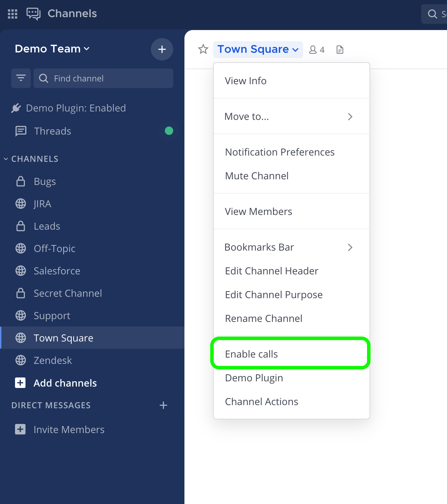The width and height of the screenshot is (447, 504).
Task: Select Rename Channel from menu
Action: tap(264, 318)
